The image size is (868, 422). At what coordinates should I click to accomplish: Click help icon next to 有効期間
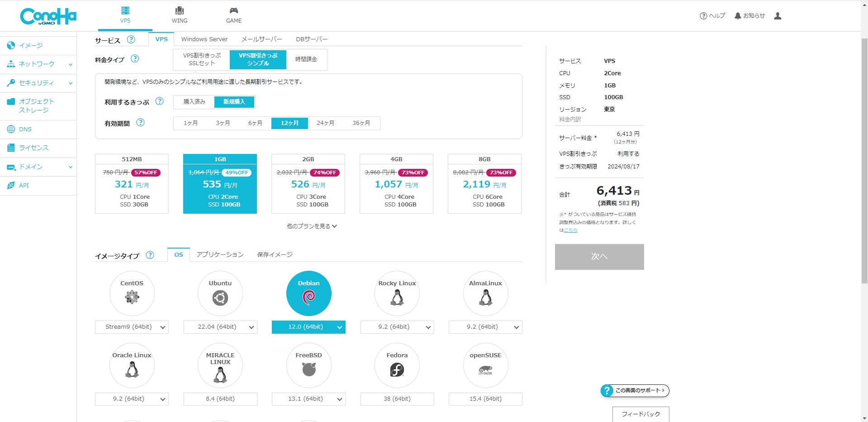click(x=140, y=122)
